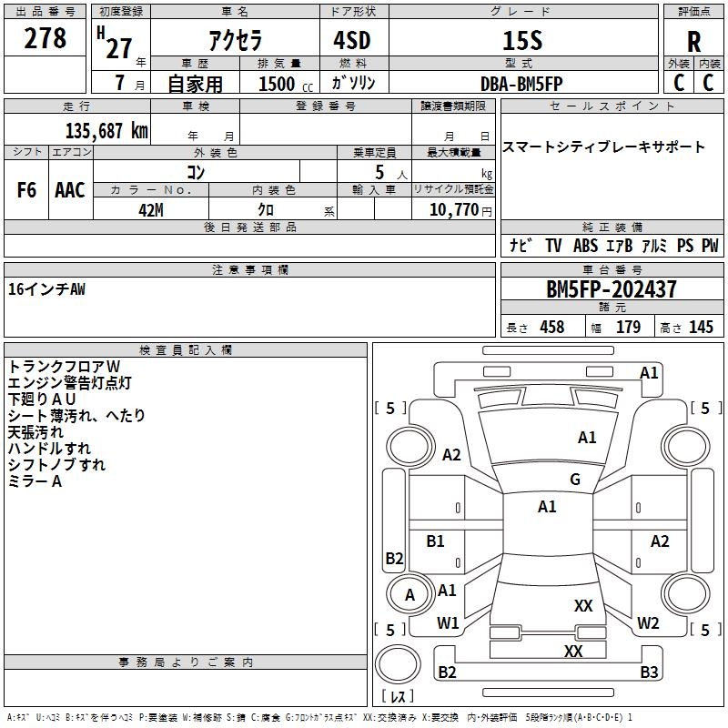728x728 pixels.
Task: Select the evaluation score R
Action: 693,42
